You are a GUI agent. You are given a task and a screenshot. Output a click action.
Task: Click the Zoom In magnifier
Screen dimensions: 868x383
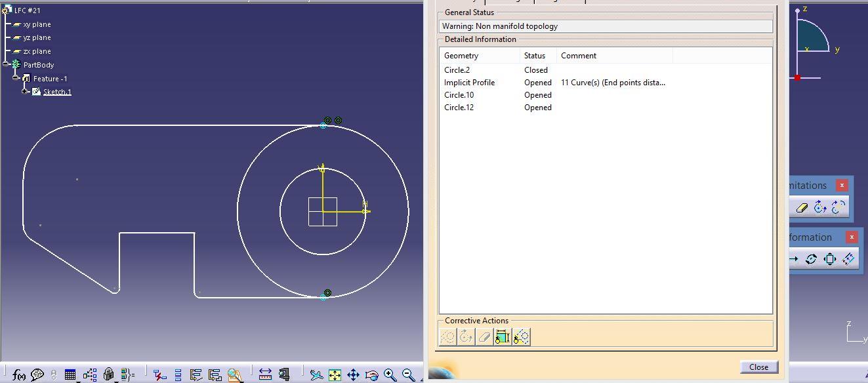pyautogui.click(x=390, y=375)
